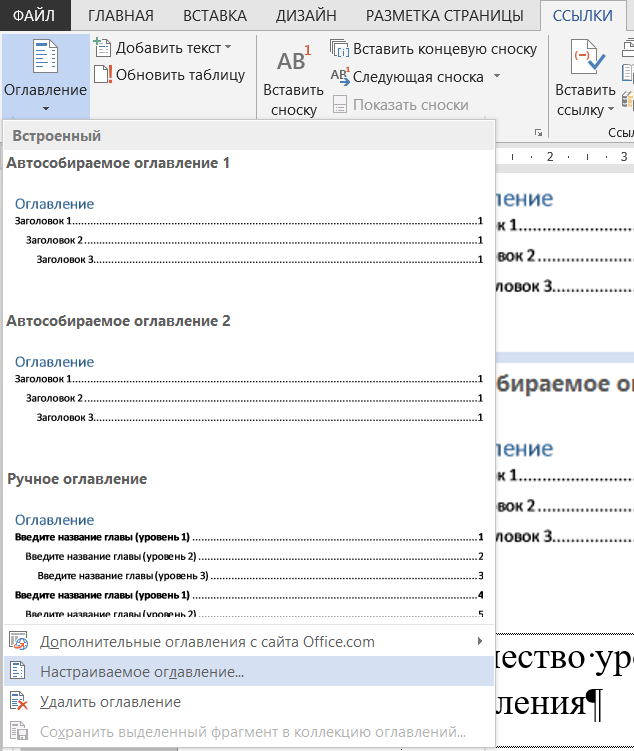The width and height of the screenshot is (634, 751).
Task: Click the Вставить сноску label
Action: [x=293, y=100]
